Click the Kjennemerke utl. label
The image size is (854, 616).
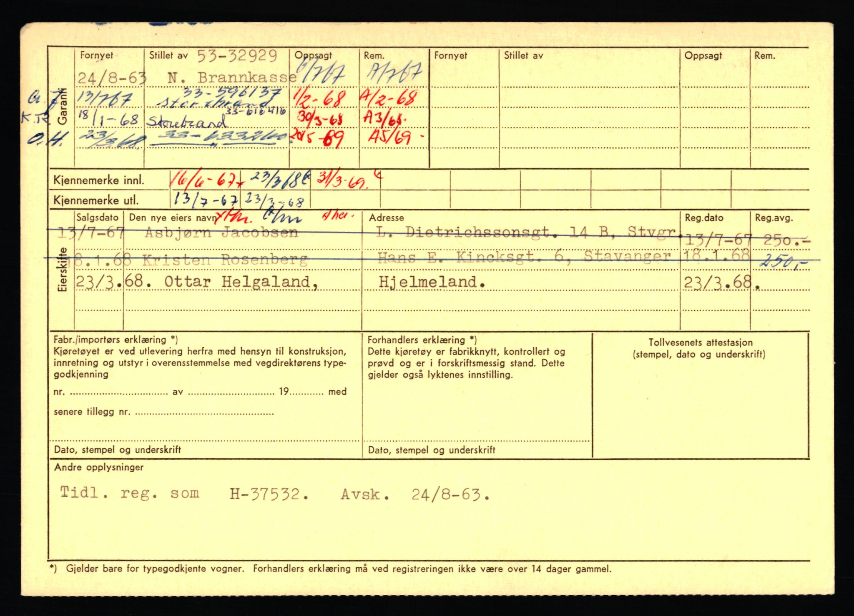click(x=96, y=200)
